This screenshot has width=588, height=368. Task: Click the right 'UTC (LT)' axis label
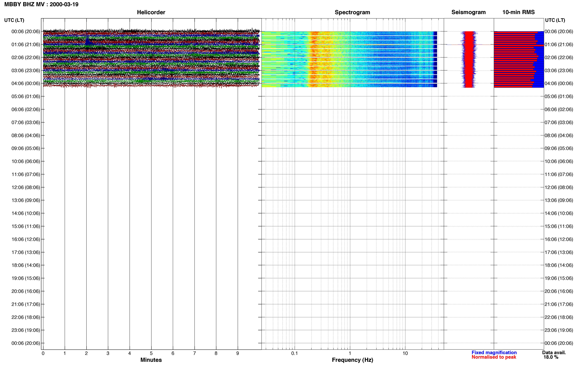[555, 20]
